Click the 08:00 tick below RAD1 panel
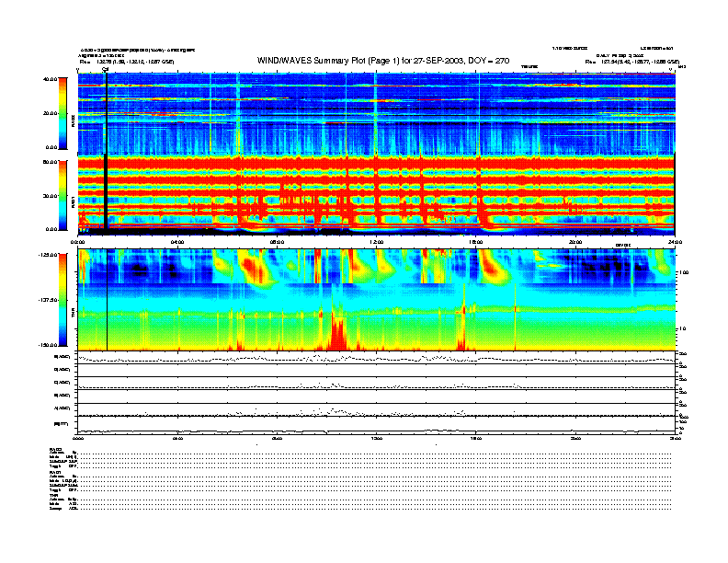Screen dimensions: 728x563 point(277,242)
